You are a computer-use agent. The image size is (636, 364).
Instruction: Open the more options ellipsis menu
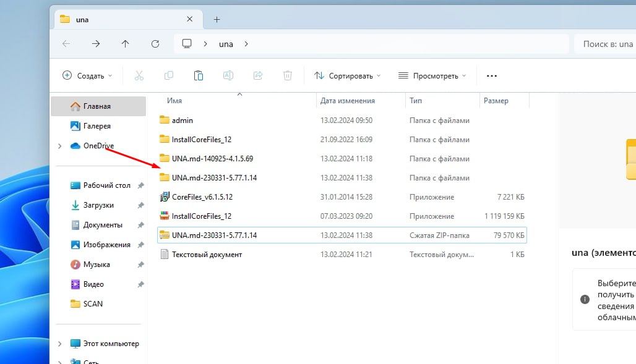coord(492,76)
